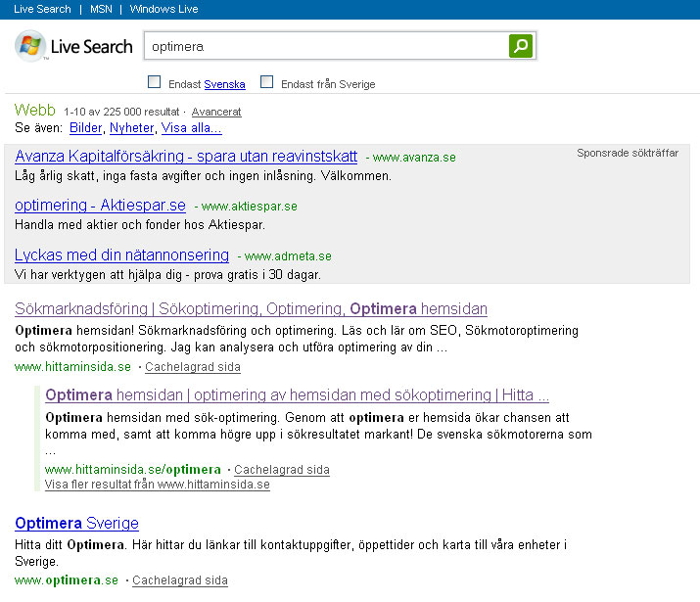This screenshot has width=700, height=602.
Task: Tick the Endast från Sverige checkbox
Action: pyautogui.click(x=266, y=82)
